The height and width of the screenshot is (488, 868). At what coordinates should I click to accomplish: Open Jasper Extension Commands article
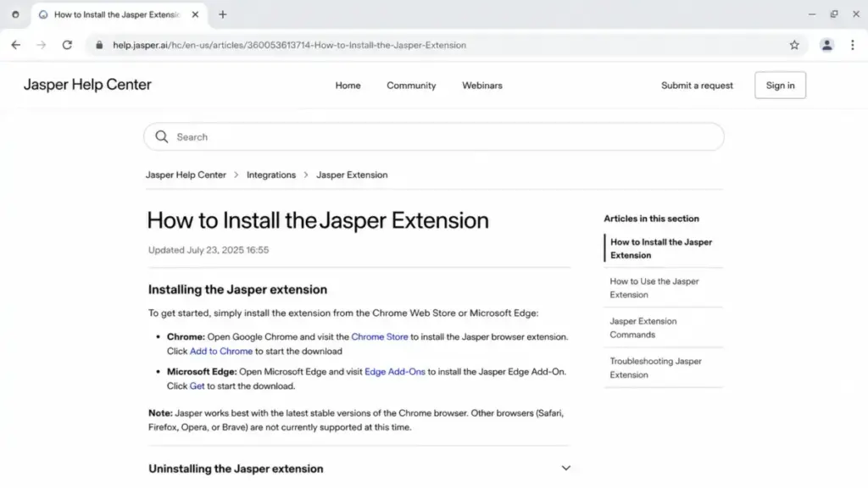coord(643,328)
